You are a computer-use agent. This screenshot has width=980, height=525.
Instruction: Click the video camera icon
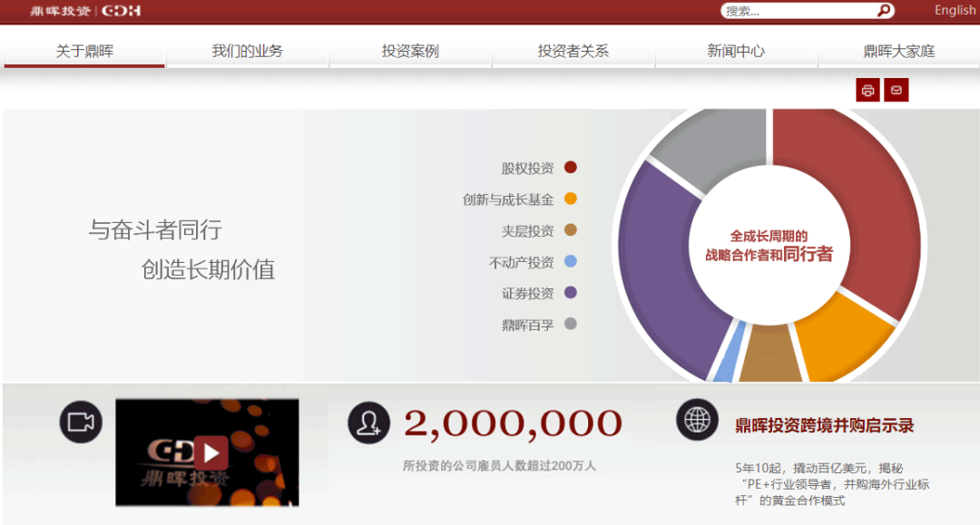(x=81, y=422)
